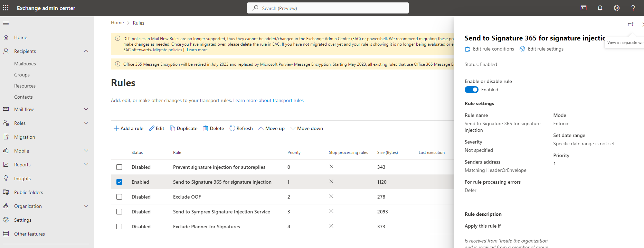Click the pencil Edit icon in toolbar
The height and width of the screenshot is (248, 644).
[x=151, y=128]
